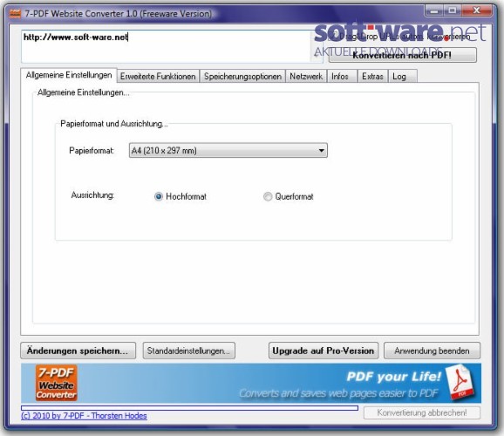Click Änderungen speichern... button
Screen dimensions: 504x436
point(78,351)
